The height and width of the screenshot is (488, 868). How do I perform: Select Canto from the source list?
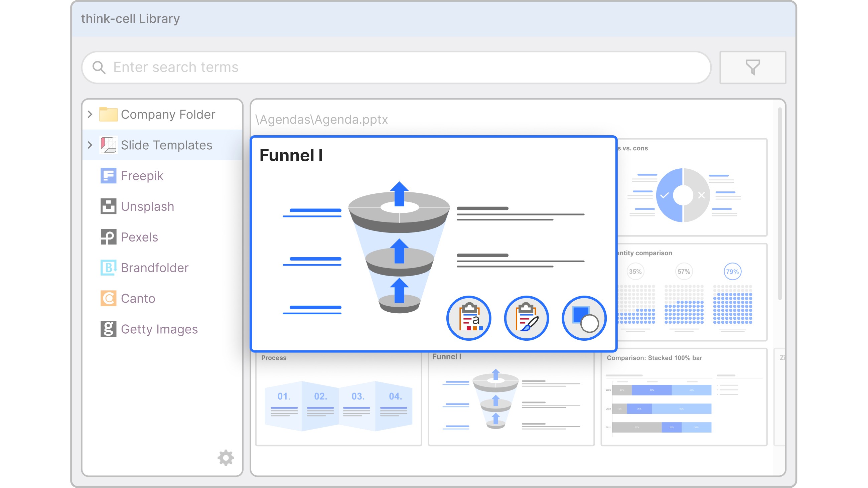point(138,298)
